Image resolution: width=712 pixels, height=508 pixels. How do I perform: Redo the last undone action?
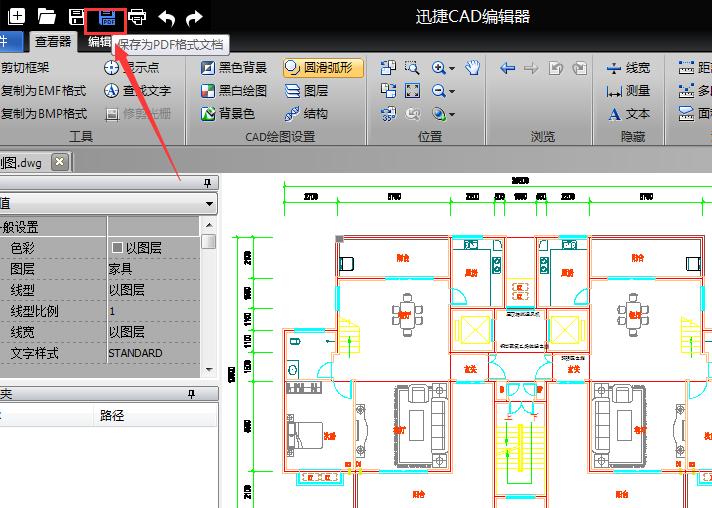pyautogui.click(x=194, y=18)
